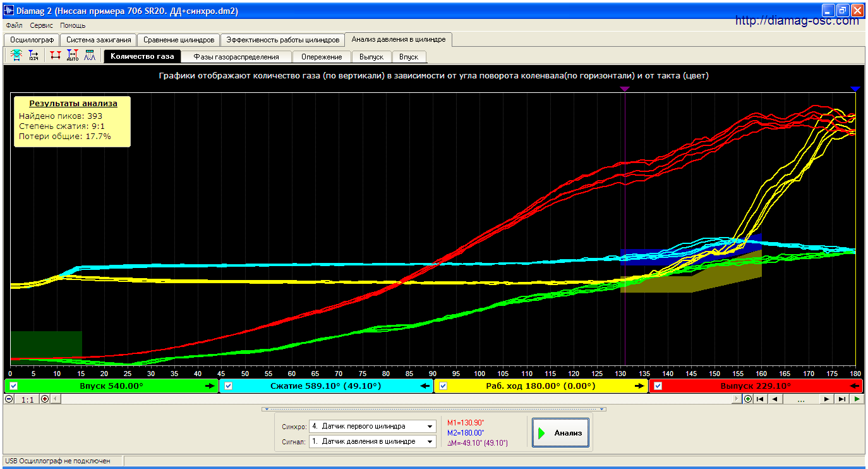The height and width of the screenshot is (469, 868).
Task: Select the Анализ давления в цилиндре tab
Action: click(x=399, y=39)
